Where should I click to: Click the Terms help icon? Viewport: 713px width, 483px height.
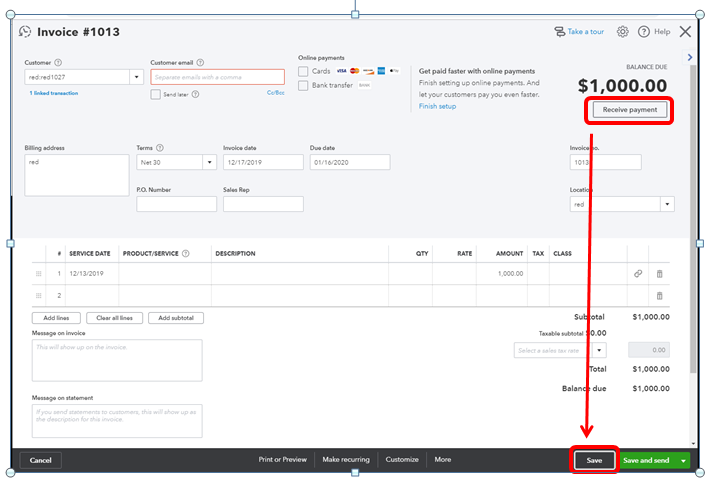click(x=160, y=148)
